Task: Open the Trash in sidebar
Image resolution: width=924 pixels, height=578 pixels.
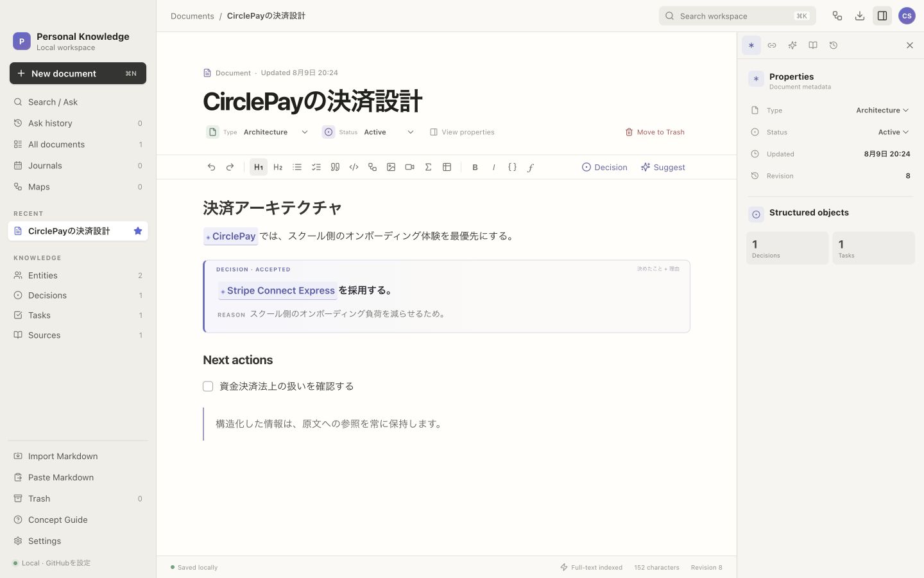Action: (x=78, y=498)
